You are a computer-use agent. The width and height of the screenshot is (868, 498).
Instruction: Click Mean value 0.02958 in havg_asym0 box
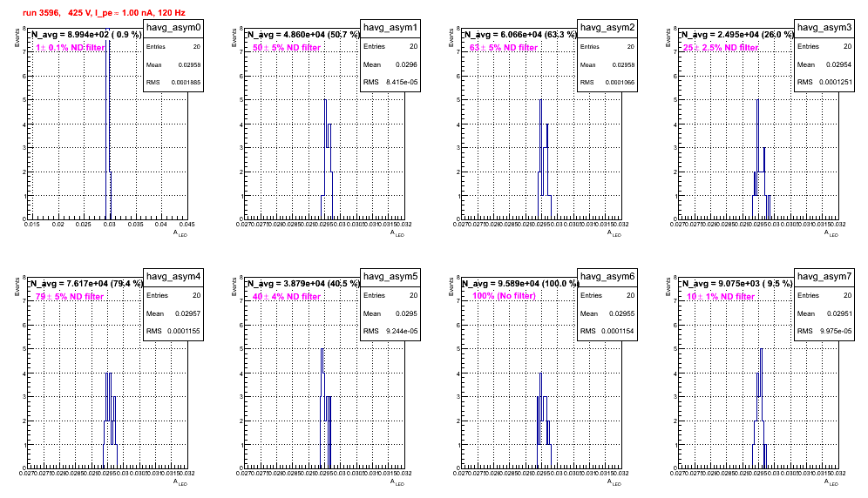[189, 64]
